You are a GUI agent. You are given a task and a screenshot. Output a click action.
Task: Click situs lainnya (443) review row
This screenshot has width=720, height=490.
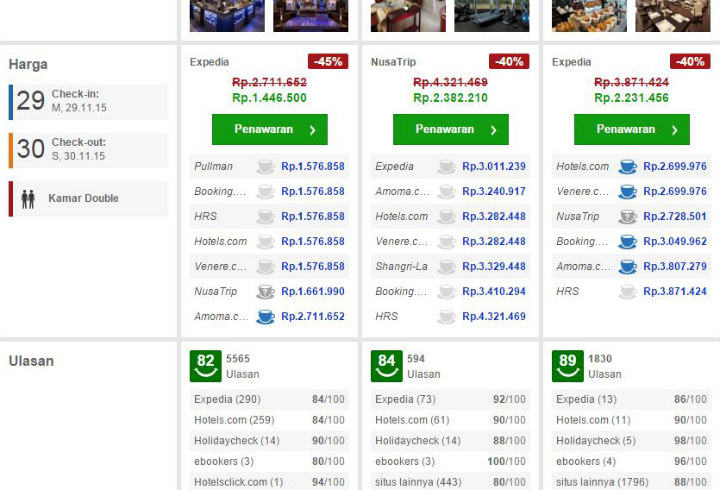click(x=450, y=482)
